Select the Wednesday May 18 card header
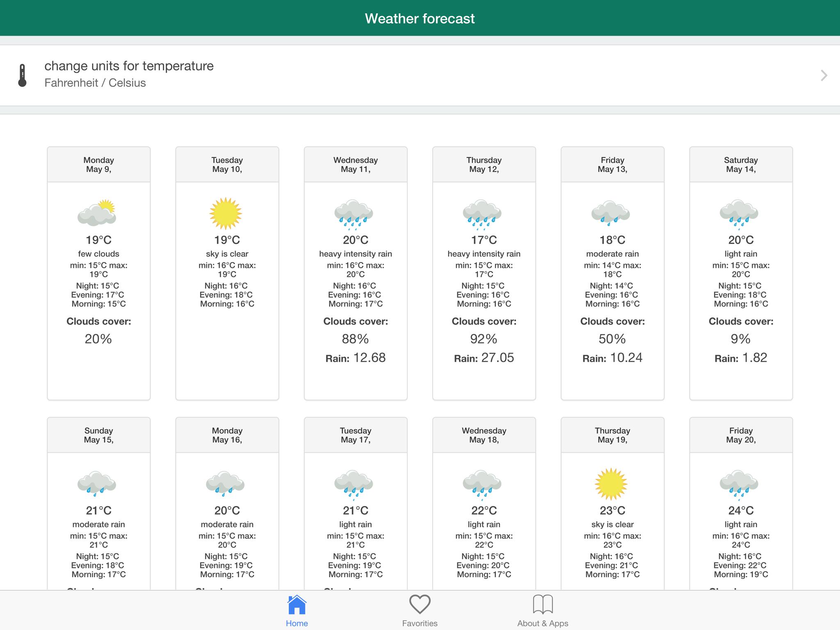Viewport: 840px width, 630px height. point(484,435)
